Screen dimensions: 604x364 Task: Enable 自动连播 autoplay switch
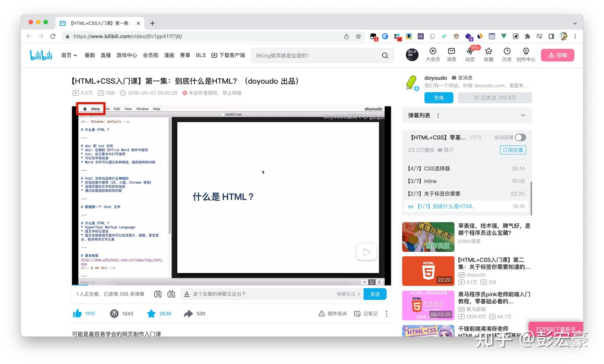(520, 137)
